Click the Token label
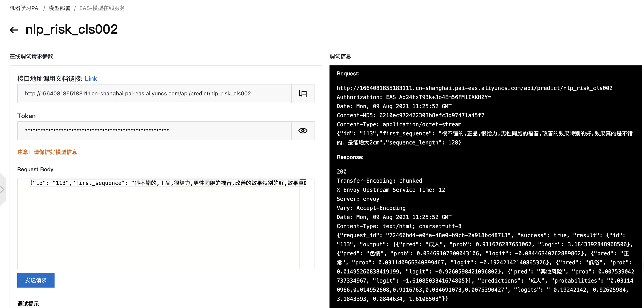644x308 pixels. pos(26,116)
